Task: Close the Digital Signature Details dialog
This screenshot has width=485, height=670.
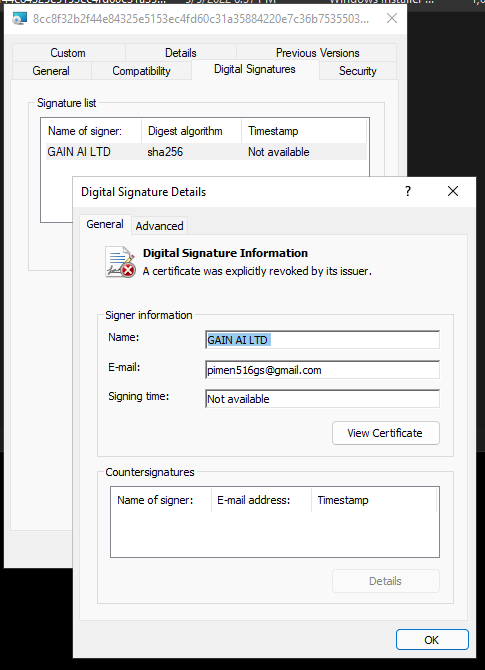Action: [453, 191]
